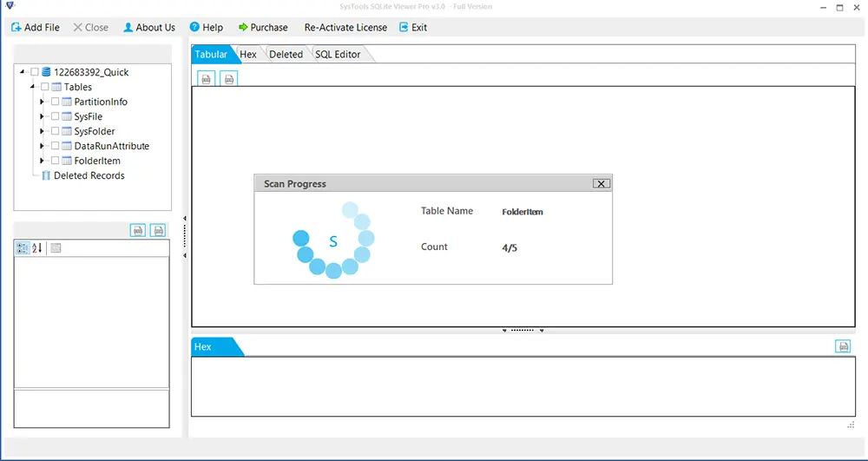Click the Property Pages icon
The width and height of the screenshot is (868, 461).
click(56, 248)
